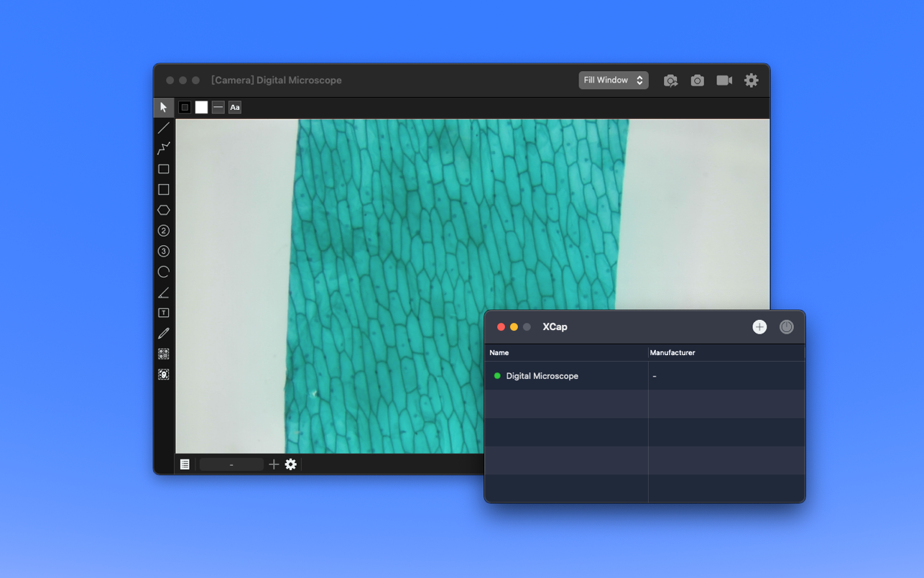Image resolution: width=924 pixels, height=578 pixels.
Task: Click the timed capture camera icon
Action: pos(670,81)
